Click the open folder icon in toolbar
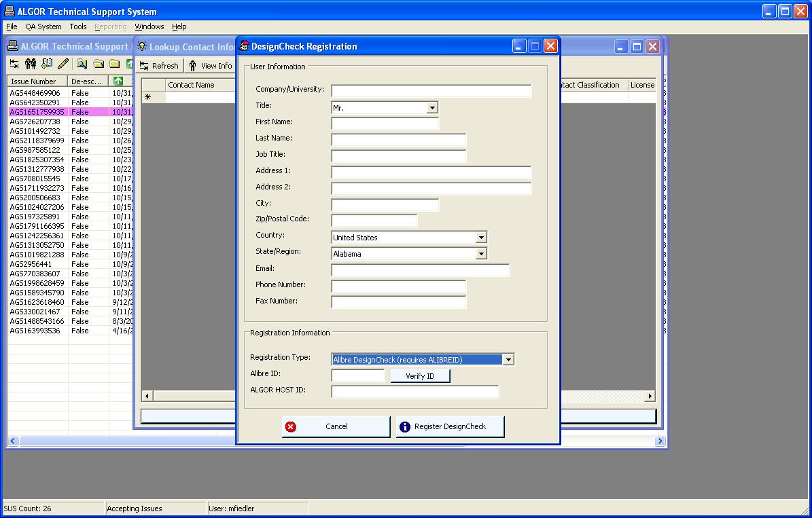The image size is (812, 518). [99, 64]
